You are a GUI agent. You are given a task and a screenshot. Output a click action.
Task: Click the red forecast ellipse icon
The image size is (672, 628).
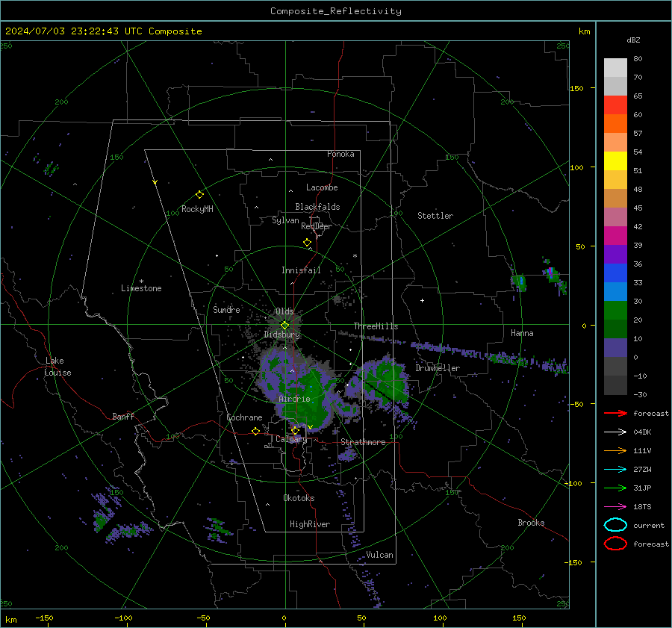coord(615,544)
